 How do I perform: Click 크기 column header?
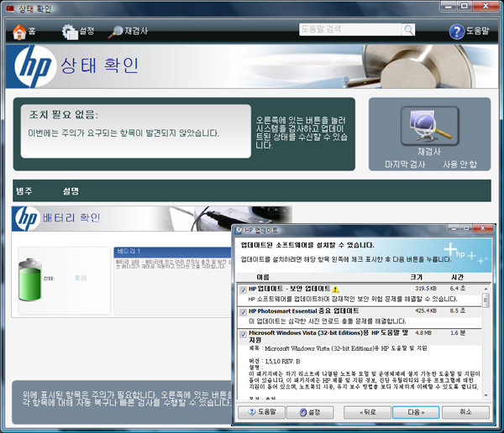tap(417, 277)
